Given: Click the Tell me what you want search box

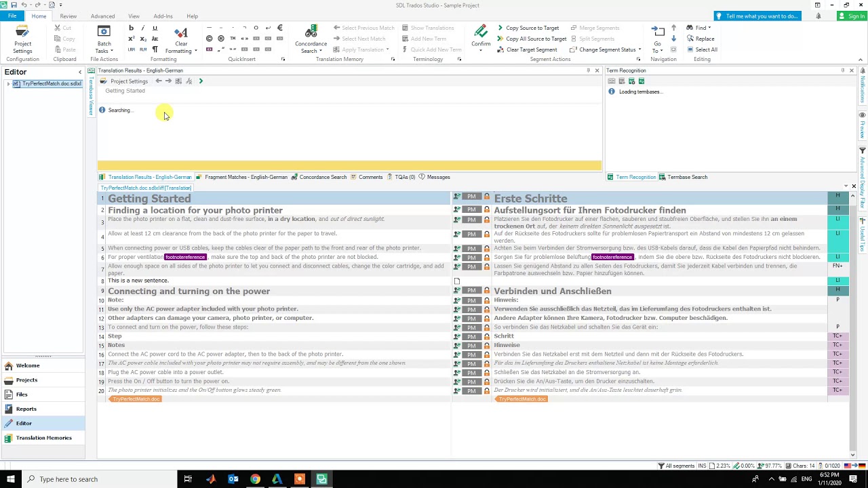Looking at the screenshot, I should tap(757, 16).
